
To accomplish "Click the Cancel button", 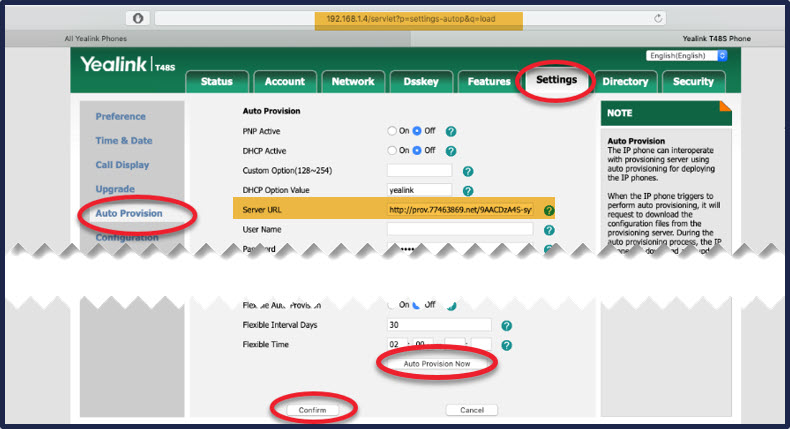I will 472,410.
